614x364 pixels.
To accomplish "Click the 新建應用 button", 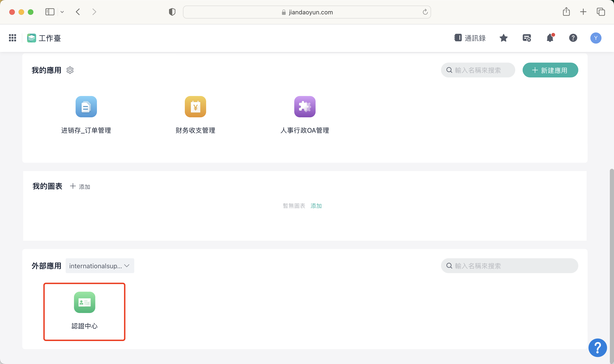I will tap(550, 70).
